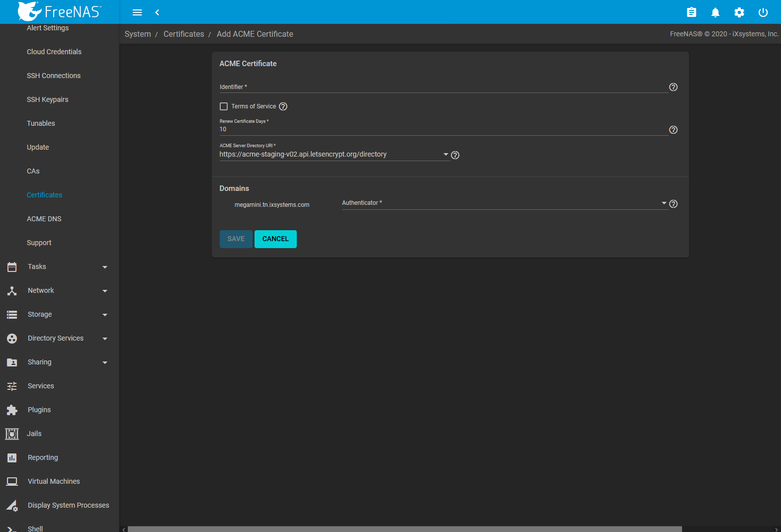Expand the Sharing menu
781x532 pixels.
pos(105,362)
